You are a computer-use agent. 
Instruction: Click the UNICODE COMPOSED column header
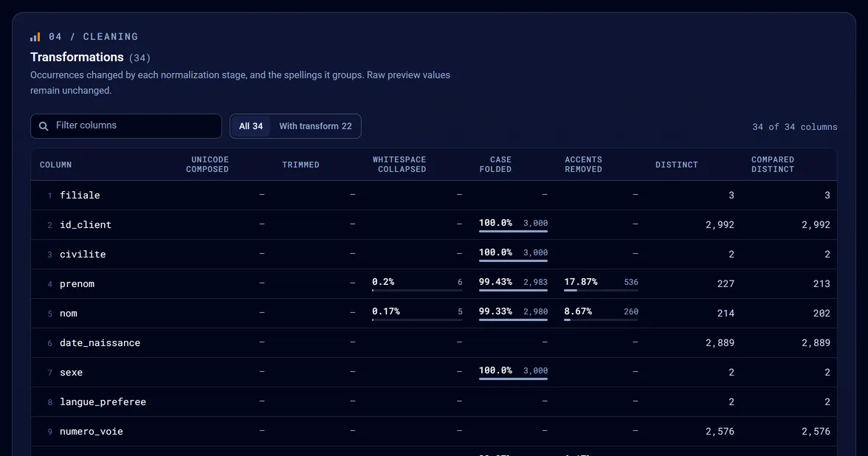click(207, 165)
